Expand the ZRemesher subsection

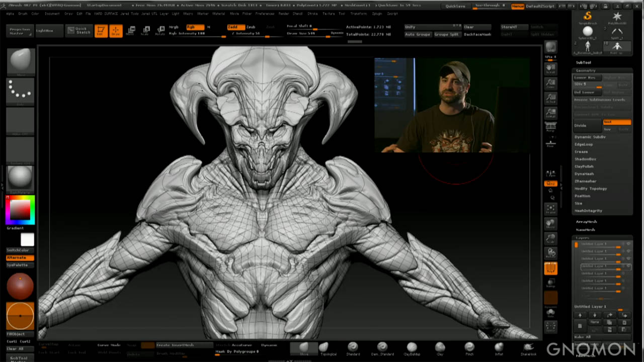[x=585, y=181]
